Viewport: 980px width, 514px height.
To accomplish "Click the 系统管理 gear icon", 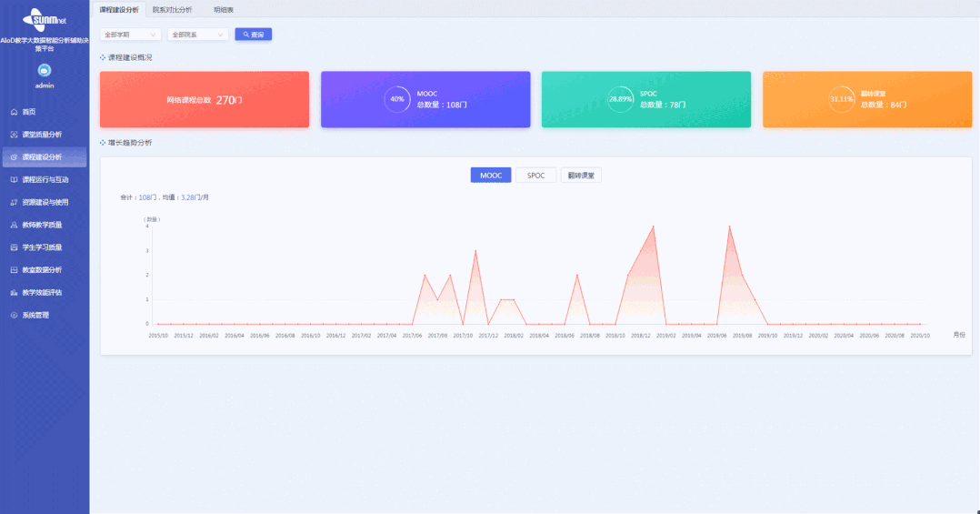I will pos(14,316).
